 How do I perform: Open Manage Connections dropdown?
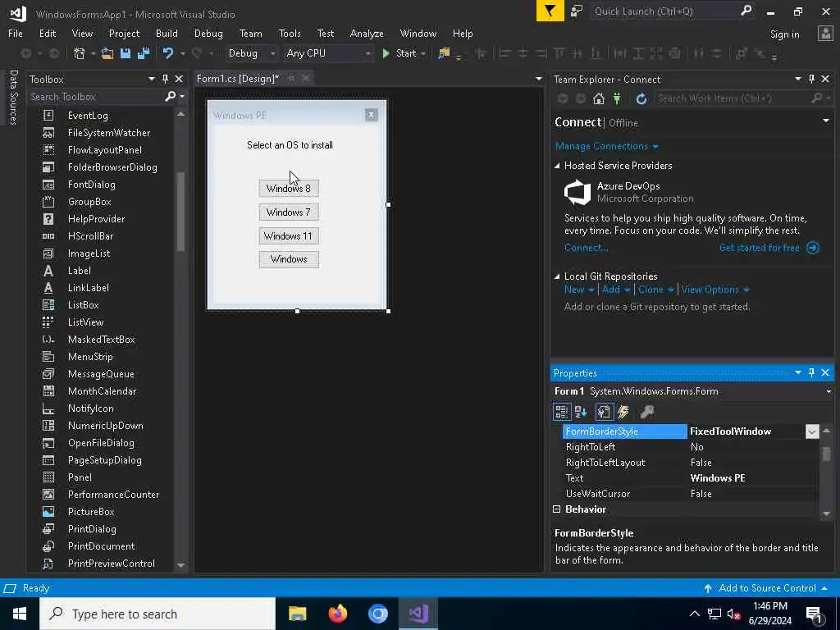655,146
